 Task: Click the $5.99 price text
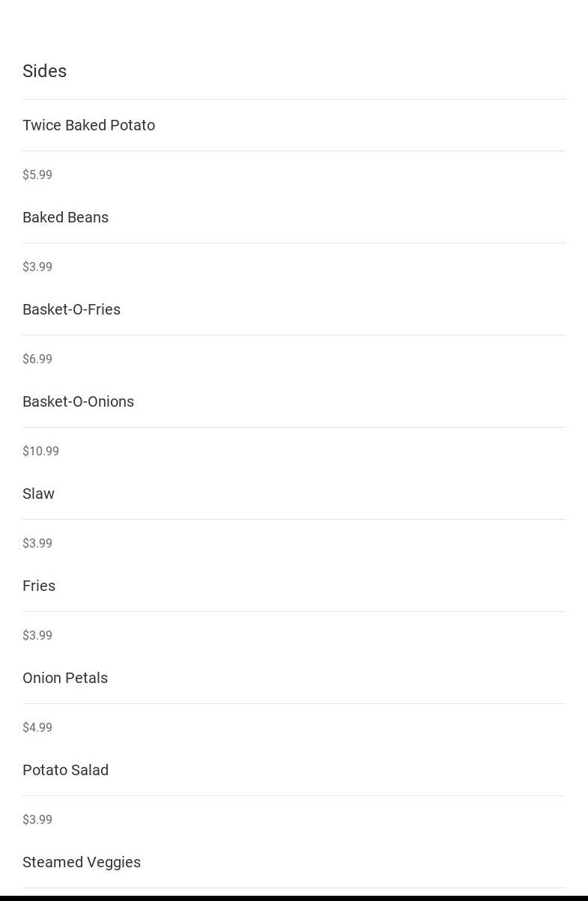pyautogui.click(x=37, y=175)
